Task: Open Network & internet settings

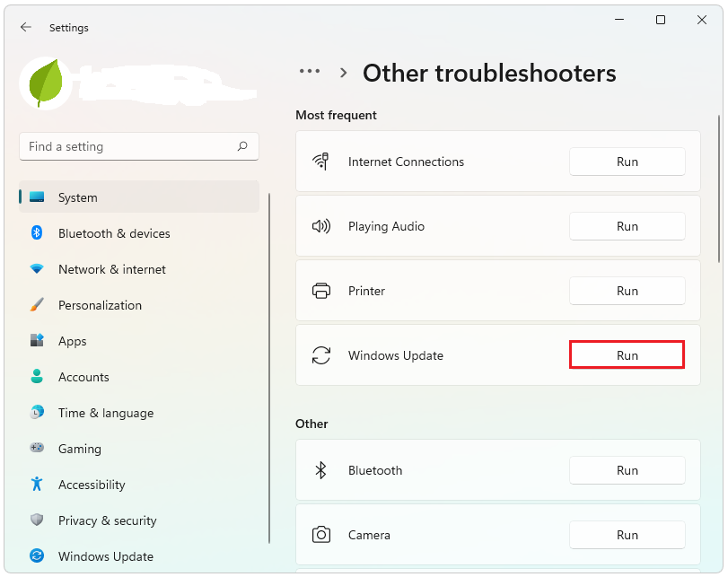Action: [x=139, y=269]
